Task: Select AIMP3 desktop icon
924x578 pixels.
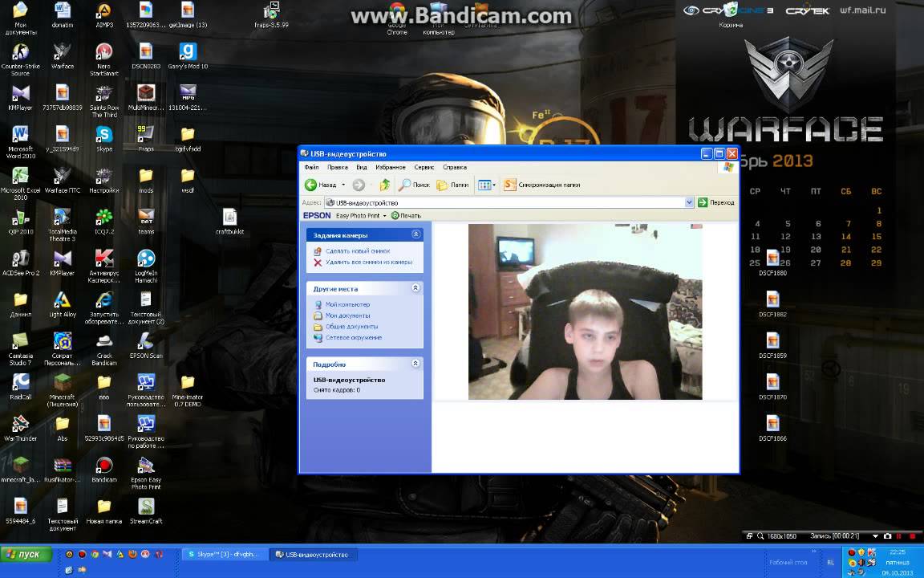Action: click(x=104, y=15)
